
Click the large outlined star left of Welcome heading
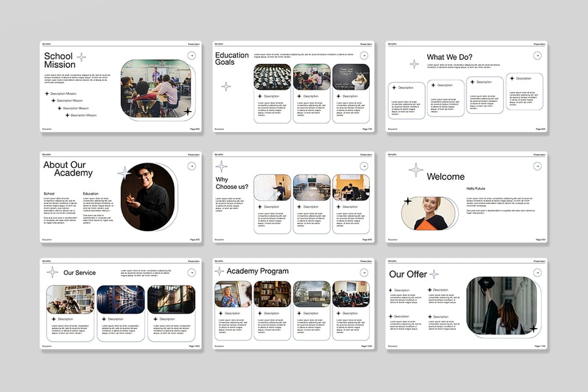click(416, 171)
